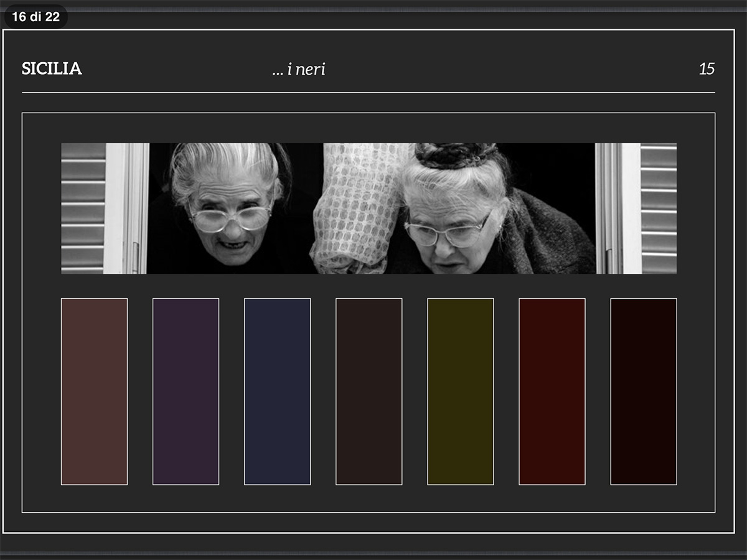Select the dark brown middle swatch
Viewport: 747px width, 560px height.
[369, 391]
